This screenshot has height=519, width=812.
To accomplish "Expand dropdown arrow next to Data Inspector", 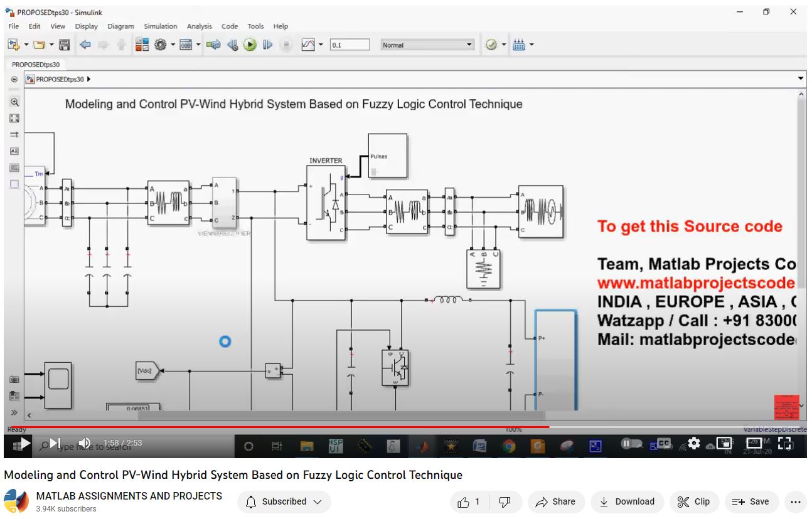I will tap(321, 45).
